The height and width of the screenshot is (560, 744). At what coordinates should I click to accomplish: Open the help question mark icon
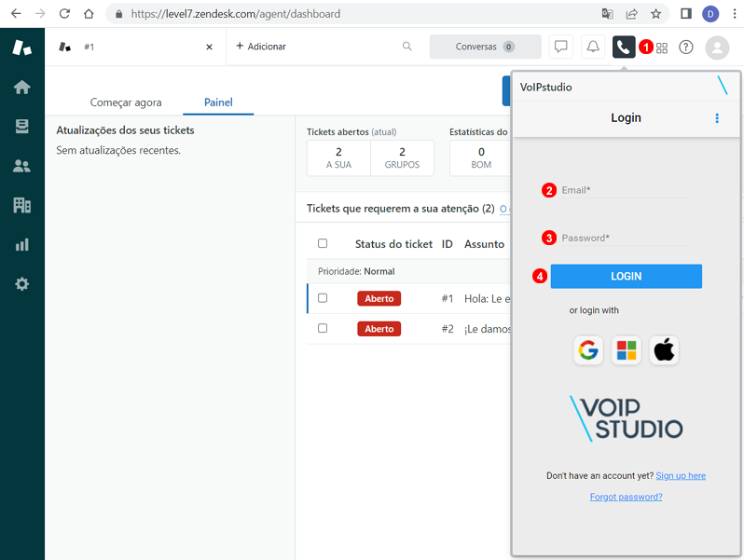click(x=685, y=47)
